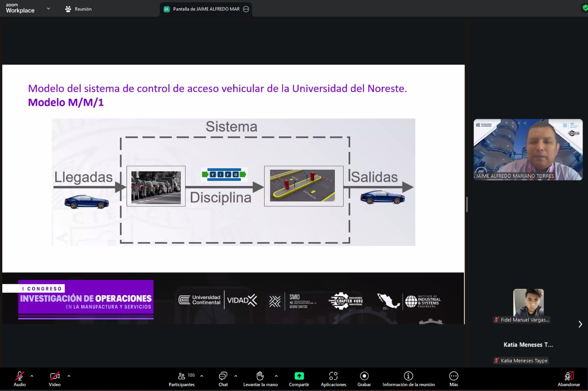
Task: Open the Chat panel
Action: 223,379
